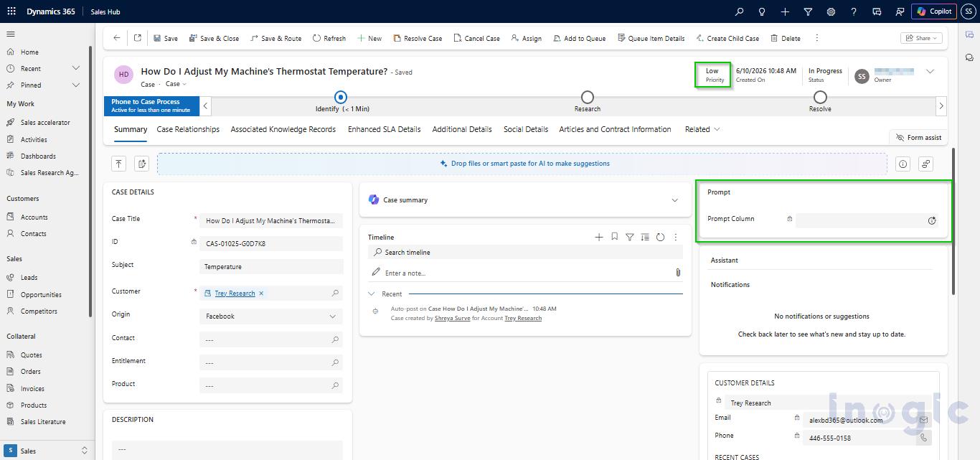
Task: Switch area using Sales selector
Action: [x=47, y=451]
